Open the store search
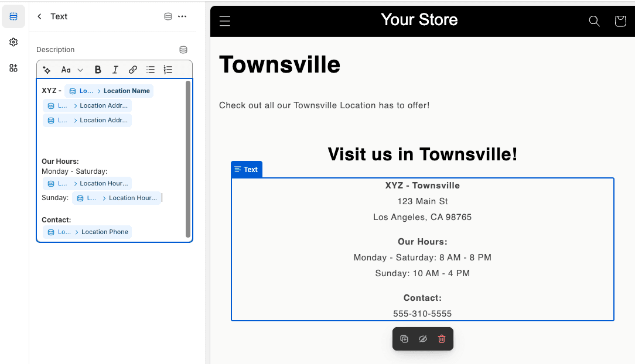 pos(594,22)
